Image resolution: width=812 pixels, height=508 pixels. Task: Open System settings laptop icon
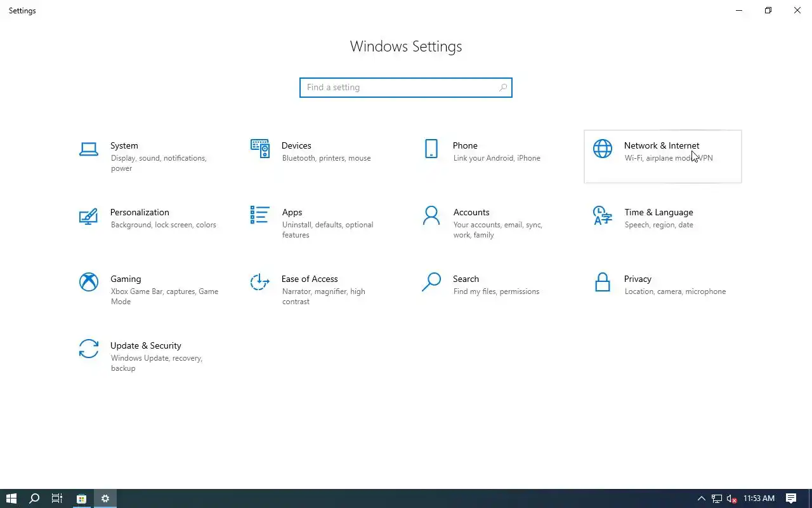(x=89, y=149)
